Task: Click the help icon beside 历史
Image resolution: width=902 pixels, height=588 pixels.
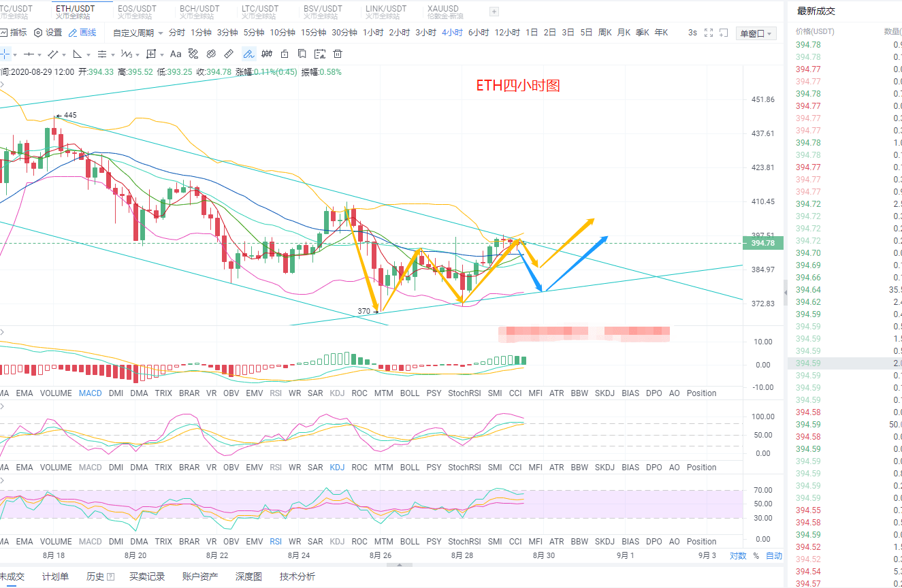Action: (111, 576)
